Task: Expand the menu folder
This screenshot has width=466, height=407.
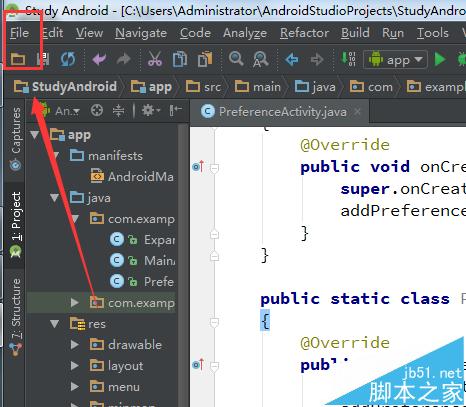Action: coord(75,387)
